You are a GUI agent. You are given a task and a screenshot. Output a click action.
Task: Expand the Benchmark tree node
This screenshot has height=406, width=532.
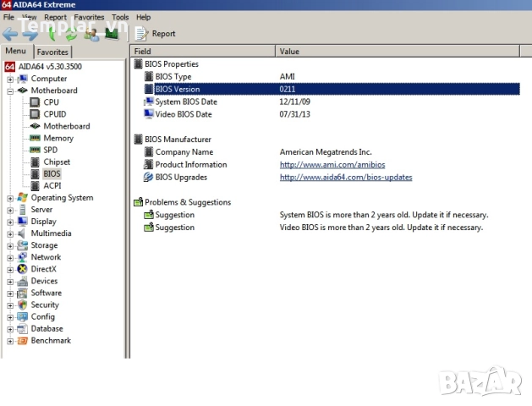(10, 341)
